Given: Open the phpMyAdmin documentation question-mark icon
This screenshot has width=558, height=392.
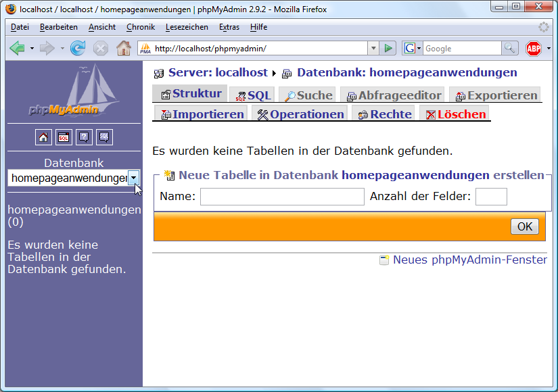Looking at the screenshot, I should click(84, 137).
